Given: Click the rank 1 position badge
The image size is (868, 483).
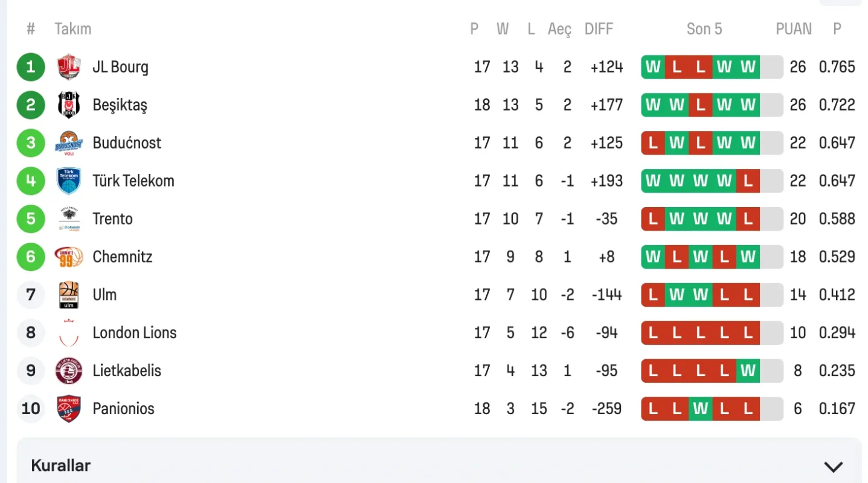Looking at the screenshot, I should point(31,67).
